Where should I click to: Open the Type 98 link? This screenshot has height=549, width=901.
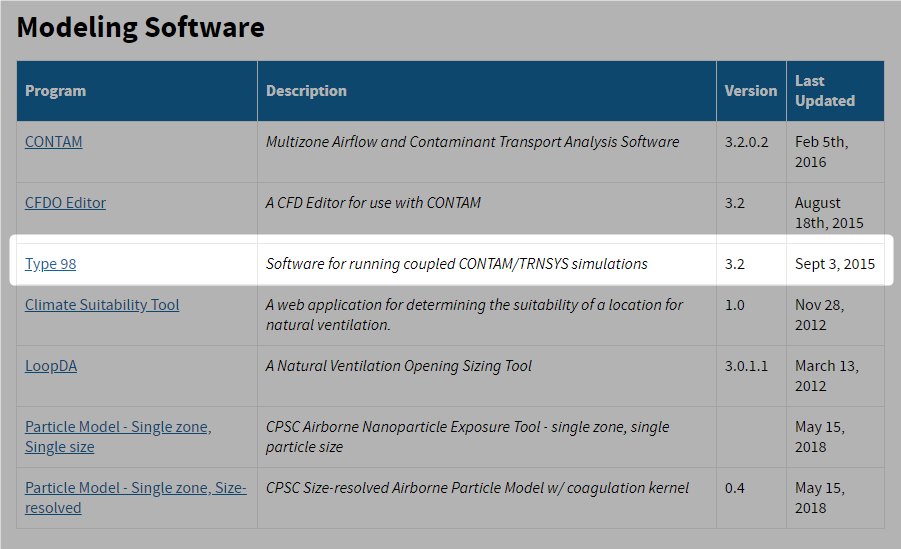51,263
